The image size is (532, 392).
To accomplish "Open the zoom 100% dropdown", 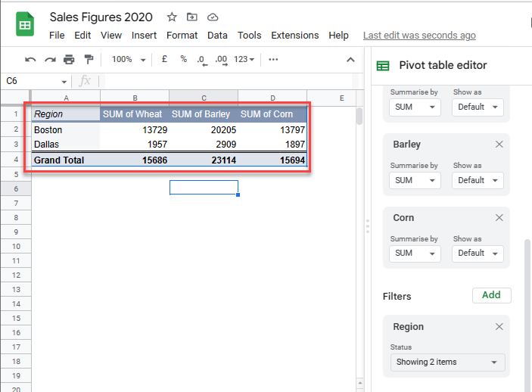I will [129, 59].
